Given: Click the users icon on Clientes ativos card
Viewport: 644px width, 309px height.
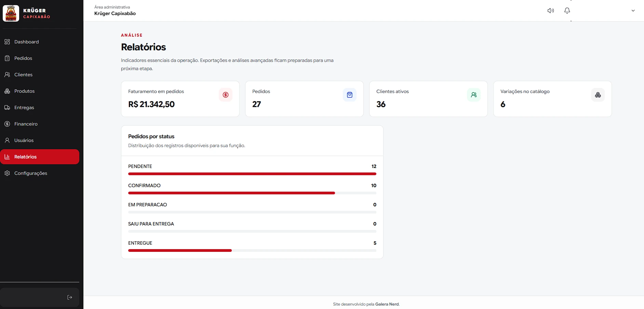Looking at the screenshot, I should tap(474, 95).
